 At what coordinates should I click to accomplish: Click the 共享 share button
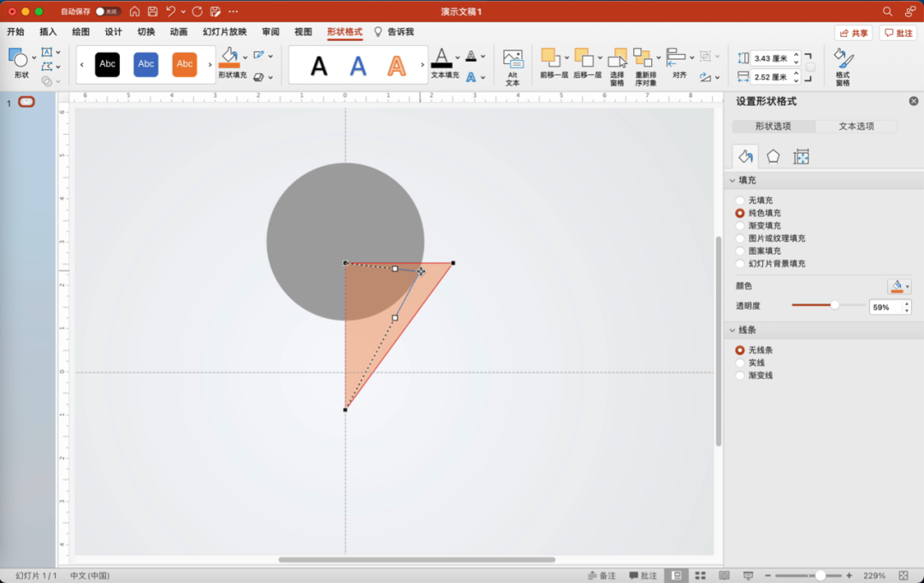853,33
